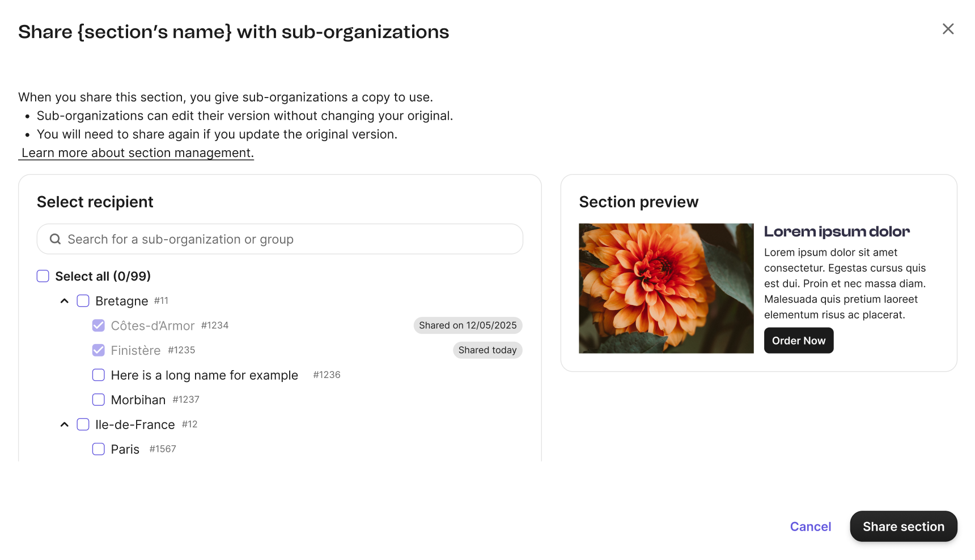975x560 pixels.
Task: Click the Order Now preview button
Action: pos(798,341)
